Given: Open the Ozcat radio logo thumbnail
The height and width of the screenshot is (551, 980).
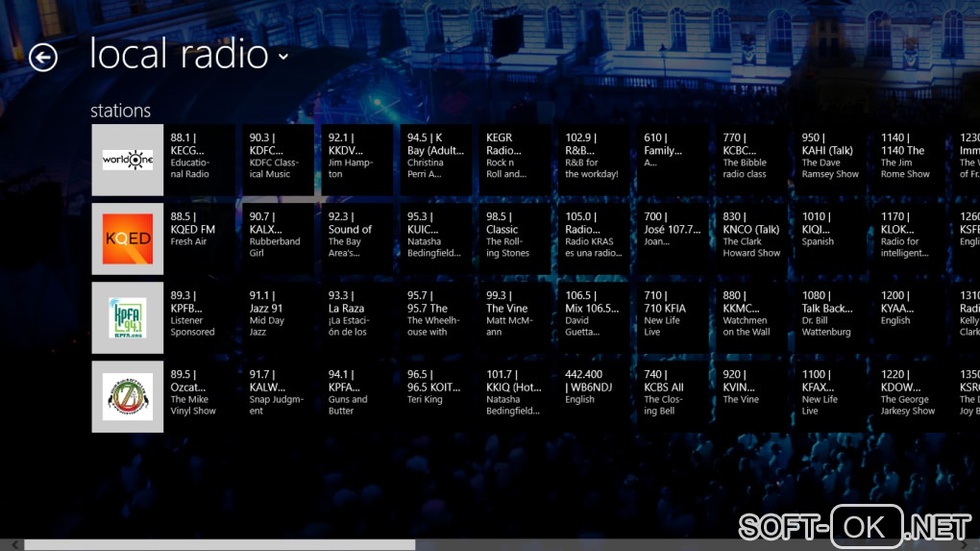Looking at the screenshot, I should (x=128, y=396).
